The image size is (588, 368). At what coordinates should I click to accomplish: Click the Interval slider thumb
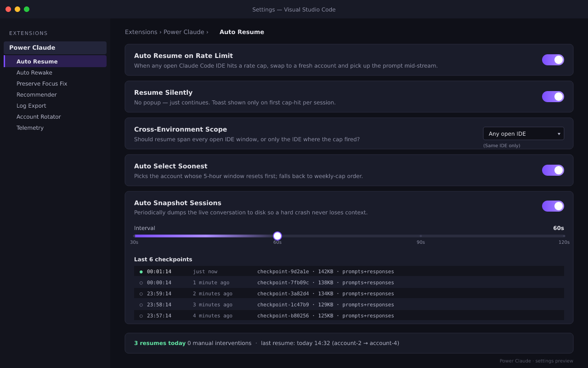pos(277,236)
